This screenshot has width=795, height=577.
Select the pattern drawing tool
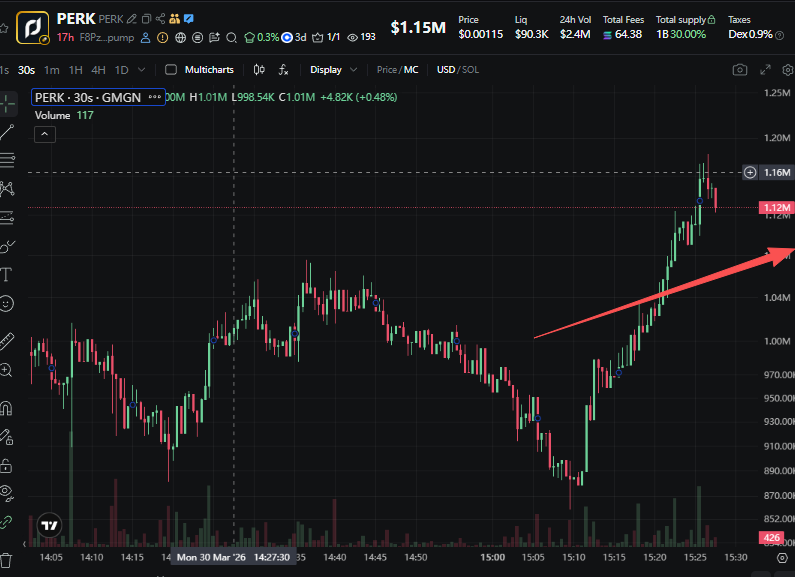(x=7, y=189)
